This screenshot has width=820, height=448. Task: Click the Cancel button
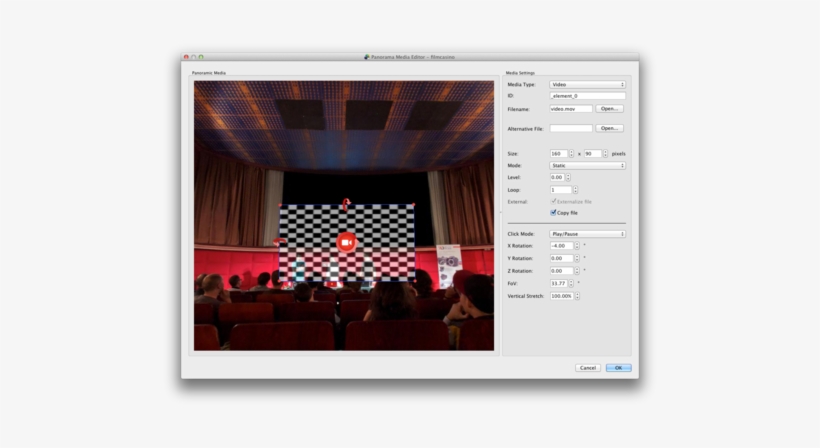coord(588,368)
